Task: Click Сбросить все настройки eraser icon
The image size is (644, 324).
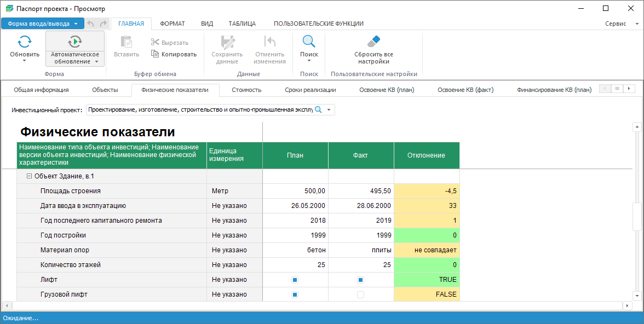Action: point(373,42)
